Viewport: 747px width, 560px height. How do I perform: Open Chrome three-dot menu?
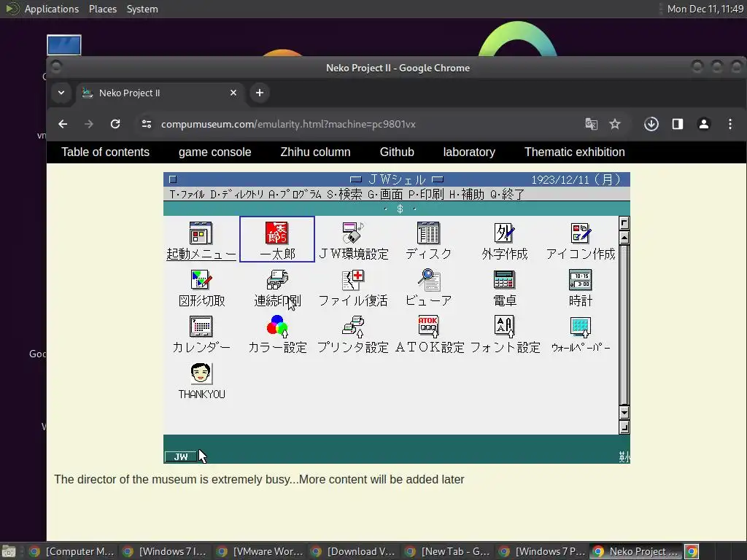click(x=729, y=124)
